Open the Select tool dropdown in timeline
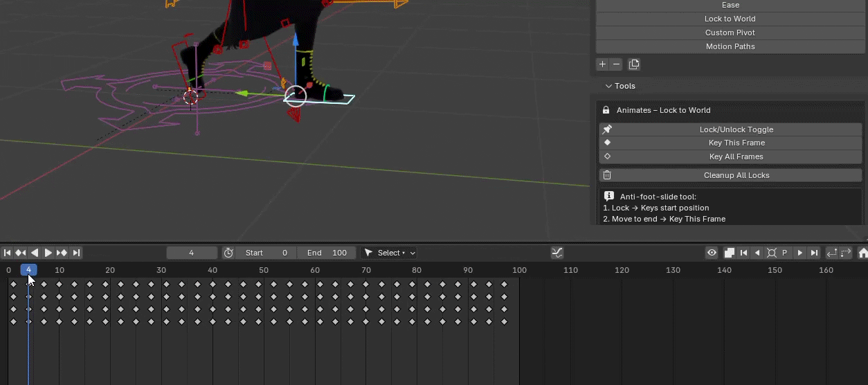 [x=384, y=253]
